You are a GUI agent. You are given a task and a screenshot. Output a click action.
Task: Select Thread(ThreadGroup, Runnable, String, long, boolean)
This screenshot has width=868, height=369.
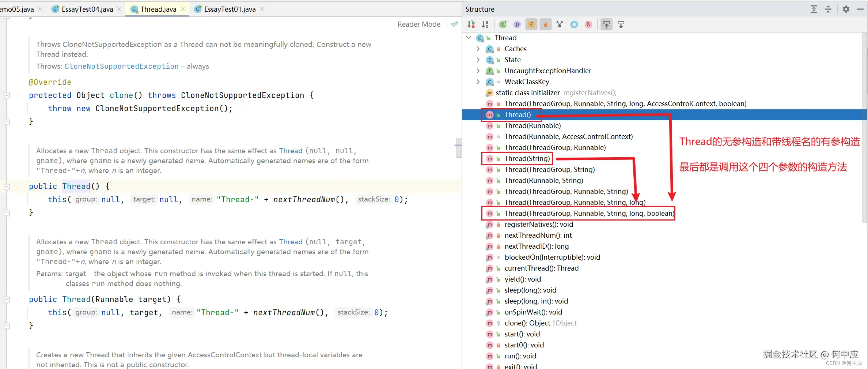click(x=589, y=213)
